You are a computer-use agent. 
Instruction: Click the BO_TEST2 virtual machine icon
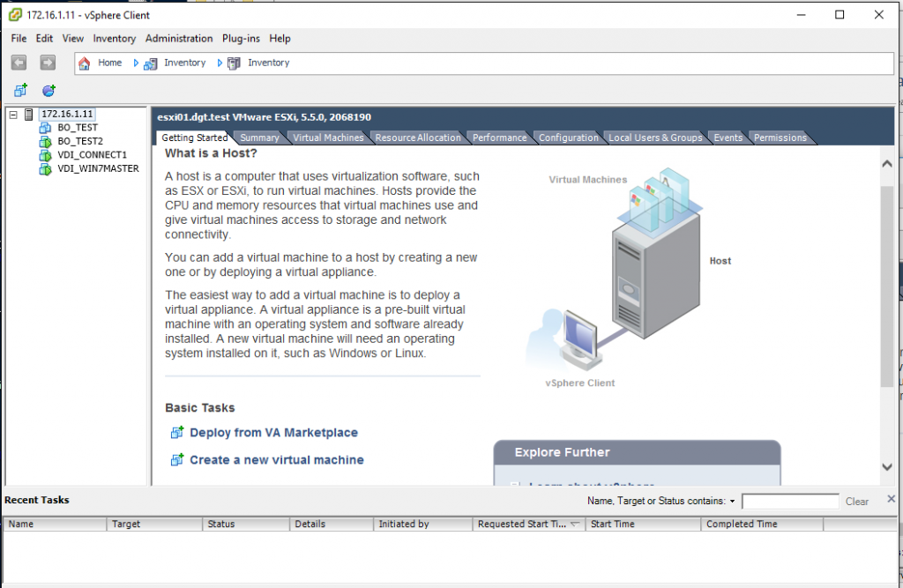pyautogui.click(x=45, y=141)
